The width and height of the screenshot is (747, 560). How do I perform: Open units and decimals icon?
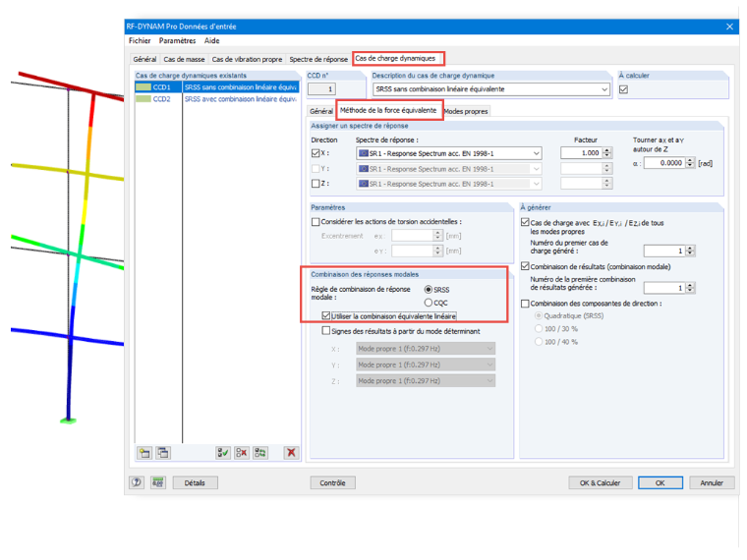(157, 482)
